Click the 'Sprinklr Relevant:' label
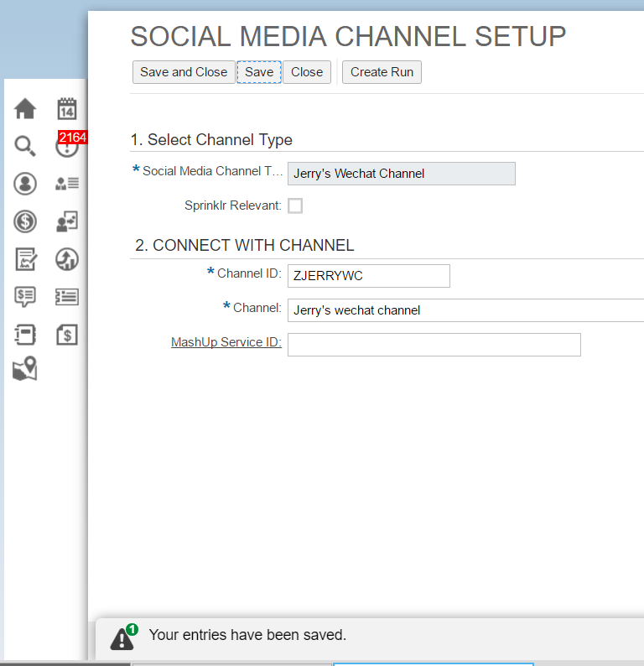The image size is (644, 666). click(x=233, y=206)
